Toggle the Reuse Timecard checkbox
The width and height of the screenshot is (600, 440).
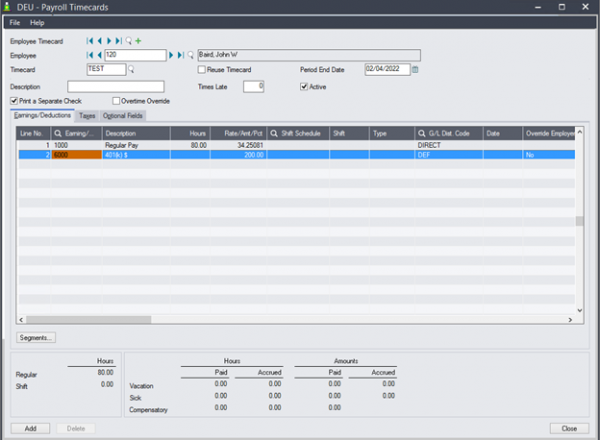click(x=201, y=70)
